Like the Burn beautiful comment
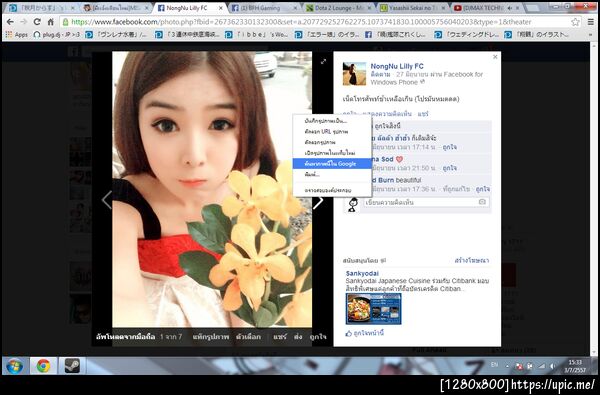Viewport: 600px width, 395px height. click(x=483, y=189)
